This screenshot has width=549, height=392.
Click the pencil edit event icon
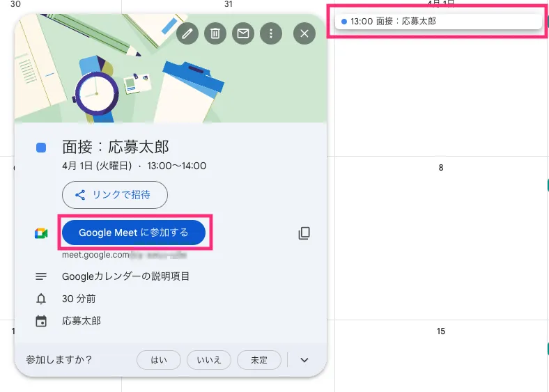tap(187, 33)
